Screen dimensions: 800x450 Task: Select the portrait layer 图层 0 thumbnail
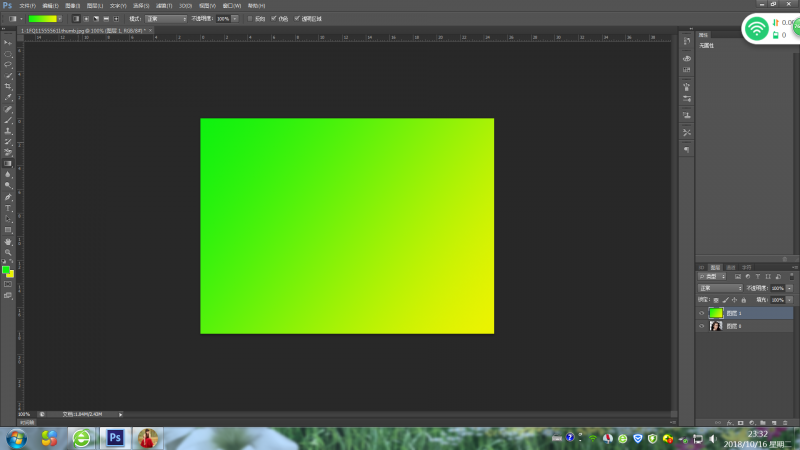[x=716, y=326]
